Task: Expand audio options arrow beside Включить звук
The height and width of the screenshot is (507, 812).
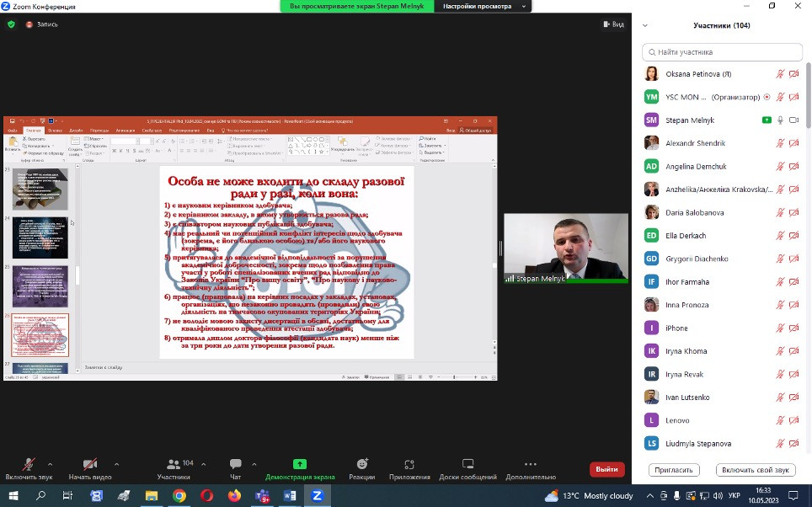Action: coord(51,464)
